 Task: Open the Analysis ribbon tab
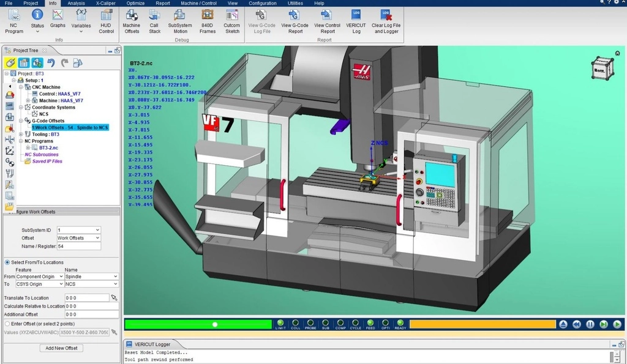76,3
